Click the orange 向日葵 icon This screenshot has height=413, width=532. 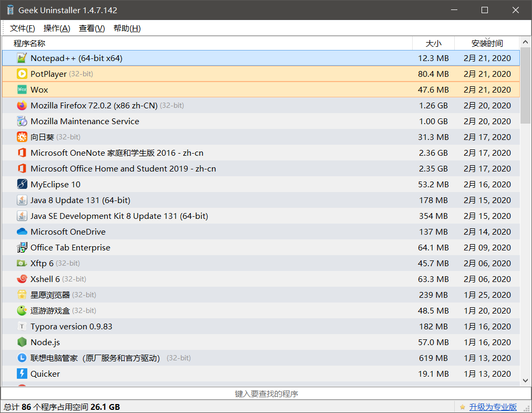[22, 137]
